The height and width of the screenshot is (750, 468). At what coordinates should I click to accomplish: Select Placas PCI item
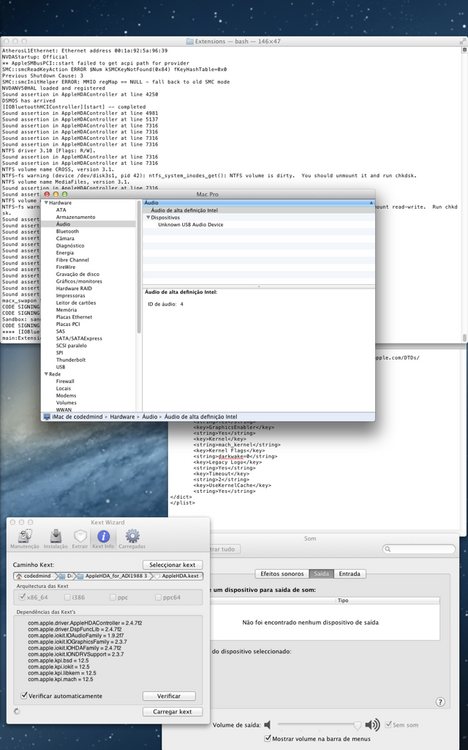click(x=68, y=324)
